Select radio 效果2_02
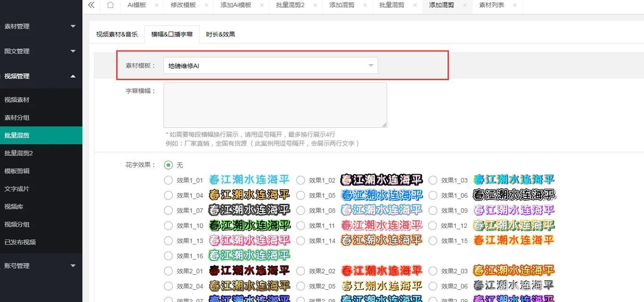 [300, 271]
